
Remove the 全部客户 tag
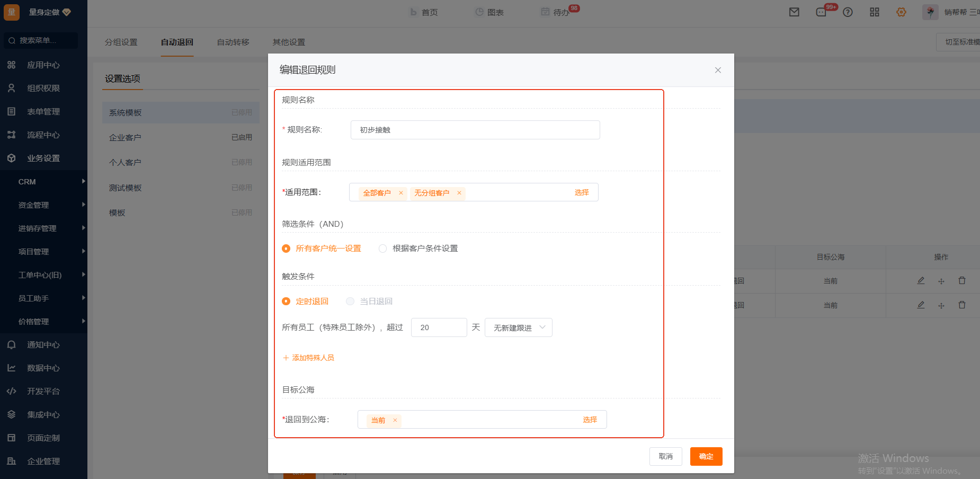(x=401, y=193)
